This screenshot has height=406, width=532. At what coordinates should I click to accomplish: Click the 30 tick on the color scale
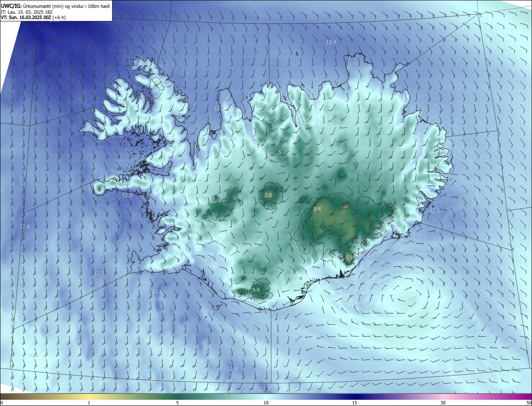443,403
